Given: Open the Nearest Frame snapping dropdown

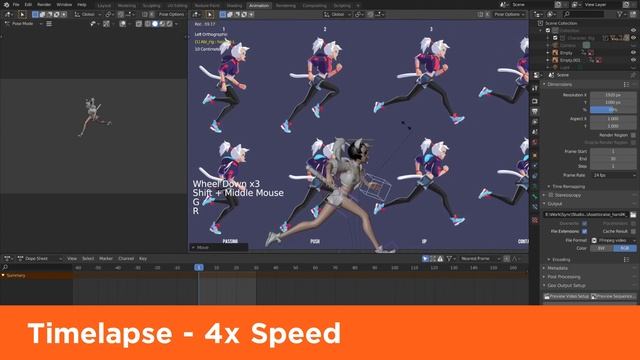Looking at the screenshot, I should [x=479, y=258].
